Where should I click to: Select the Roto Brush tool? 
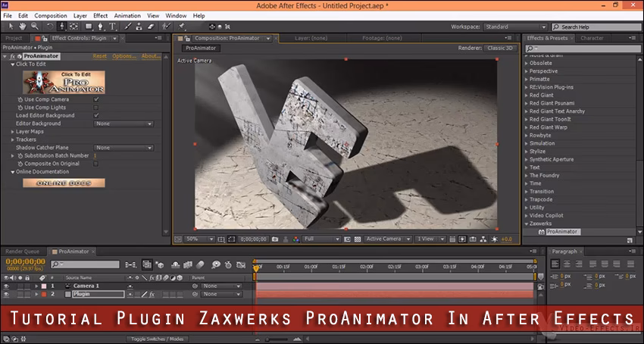pos(165,27)
